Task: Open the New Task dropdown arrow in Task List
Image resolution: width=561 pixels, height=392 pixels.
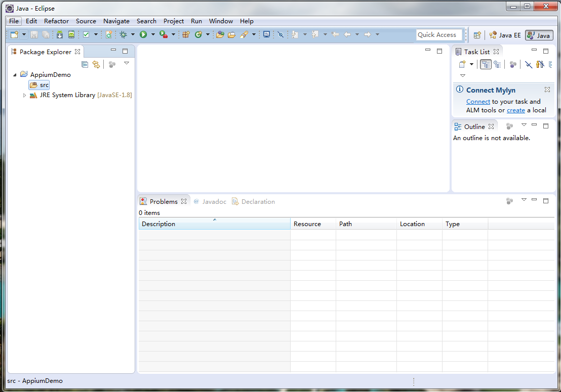Action: [x=471, y=64]
